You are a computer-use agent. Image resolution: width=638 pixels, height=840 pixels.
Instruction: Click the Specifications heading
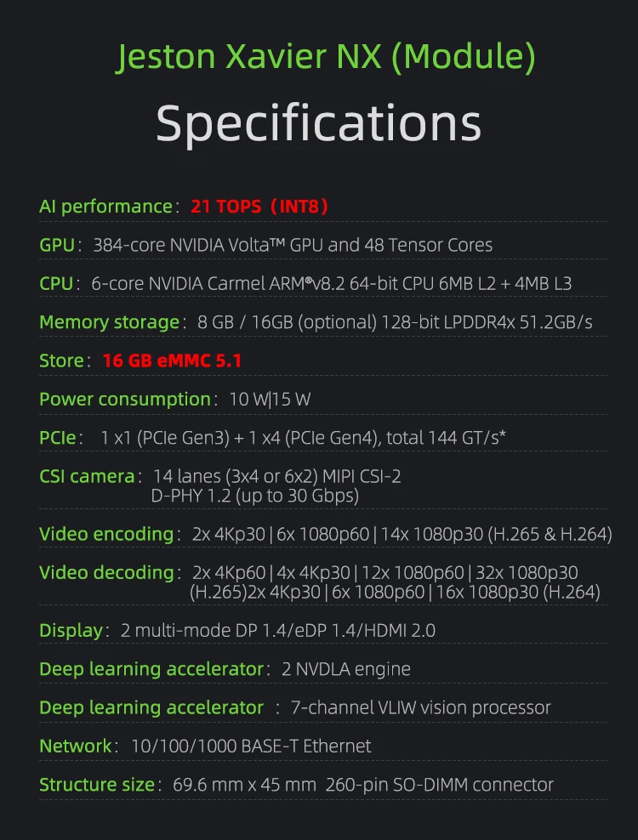click(318, 122)
